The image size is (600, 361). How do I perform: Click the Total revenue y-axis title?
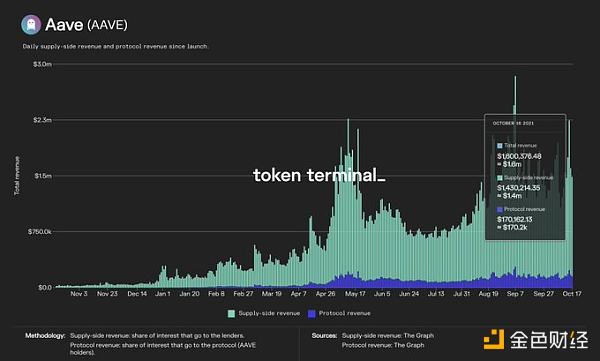[x=17, y=175]
